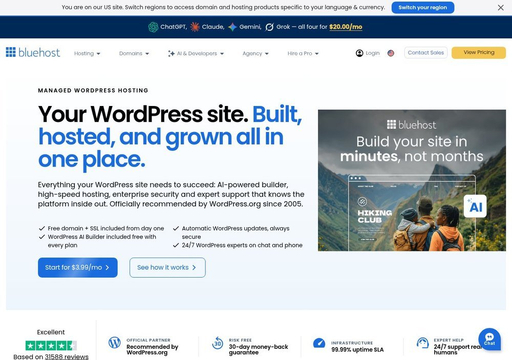The width and height of the screenshot is (512, 360).
Task: Click the ChatGPT icon in the banner
Action: (153, 27)
